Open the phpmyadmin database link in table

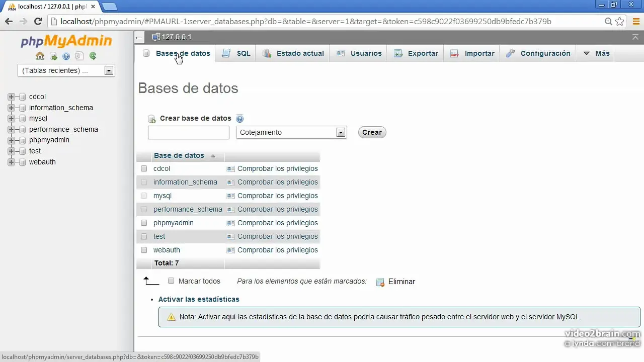click(x=174, y=223)
